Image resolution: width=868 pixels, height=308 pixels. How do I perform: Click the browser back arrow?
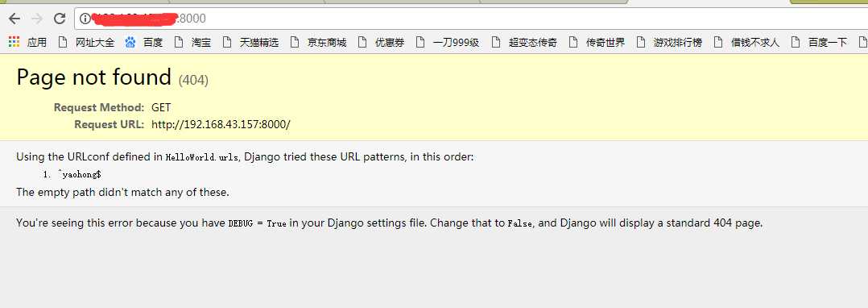14,19
